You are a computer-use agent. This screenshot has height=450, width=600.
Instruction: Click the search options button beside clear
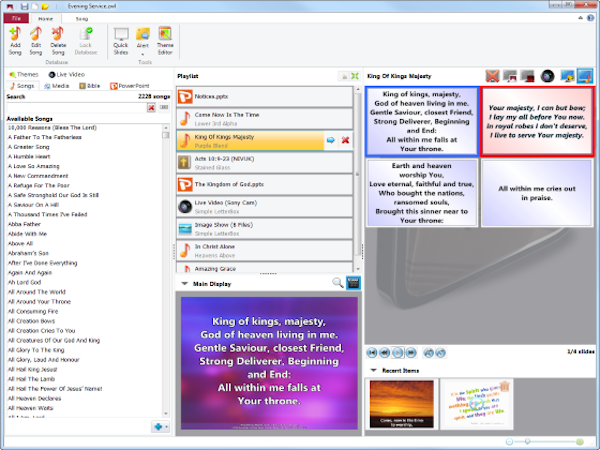click(164, 107)
